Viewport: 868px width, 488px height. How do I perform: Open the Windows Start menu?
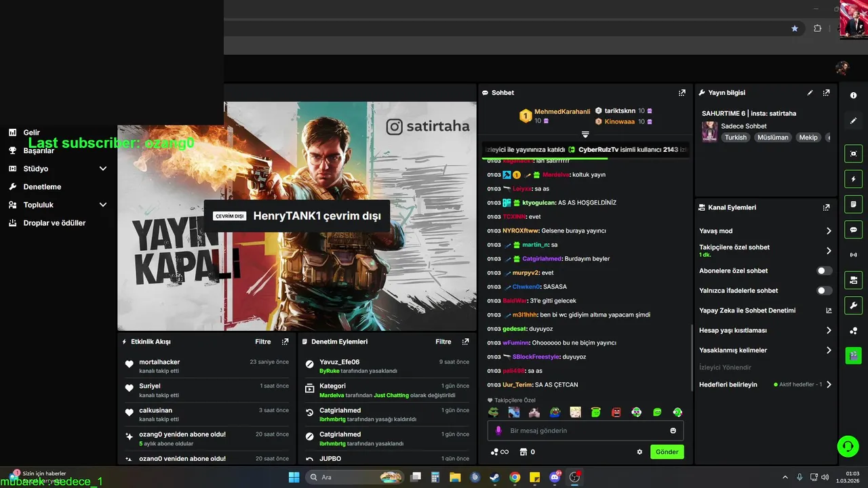pyautogui.click(x=294, y=477)
